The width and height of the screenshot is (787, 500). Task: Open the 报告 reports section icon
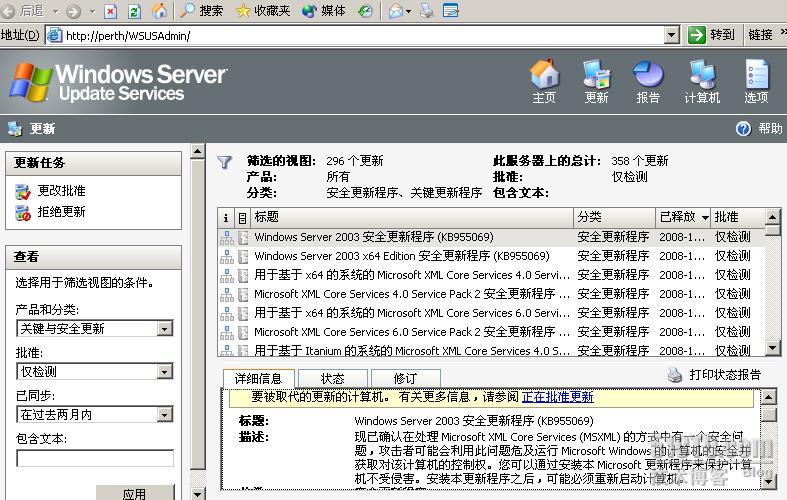pos(648,82)
